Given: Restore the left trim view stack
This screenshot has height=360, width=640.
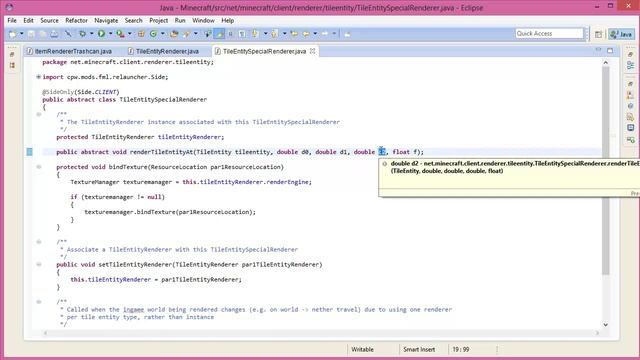Looking at the screenshot, I should pyautogui.click(x=12, y=54).
